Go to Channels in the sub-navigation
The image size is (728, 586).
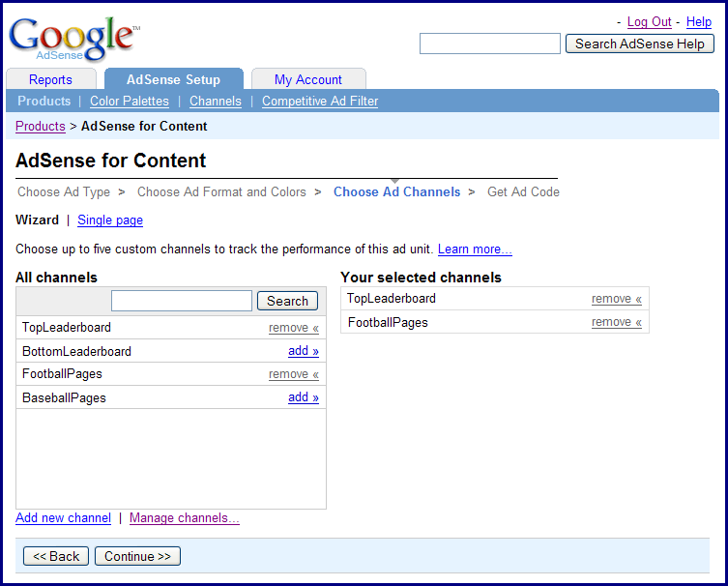pos(216,101)
